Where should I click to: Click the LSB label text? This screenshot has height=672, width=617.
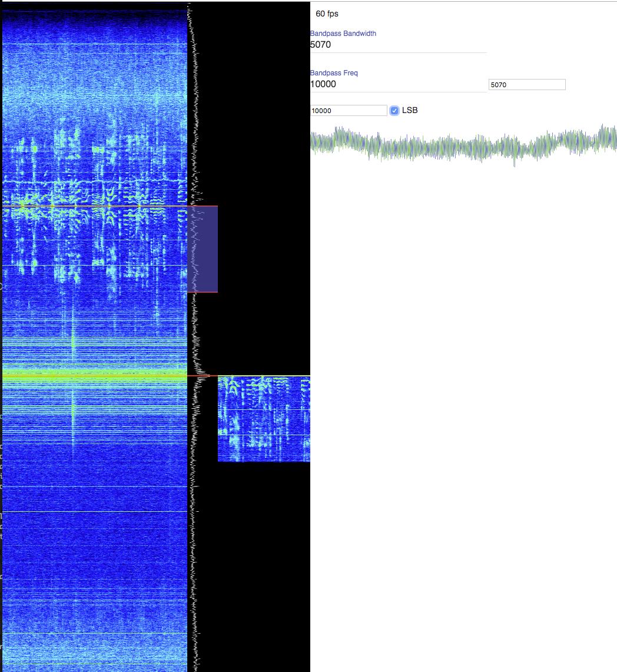click(410, 110)
